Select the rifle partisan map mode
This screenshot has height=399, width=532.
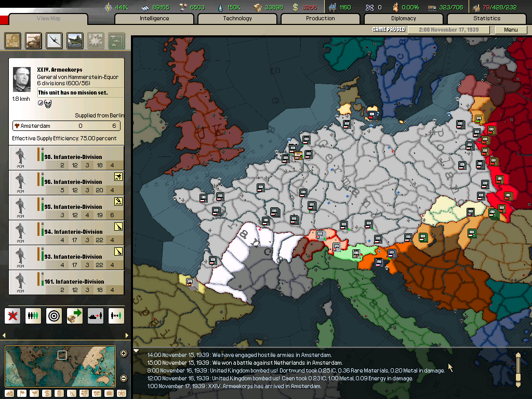coord(72,393)
